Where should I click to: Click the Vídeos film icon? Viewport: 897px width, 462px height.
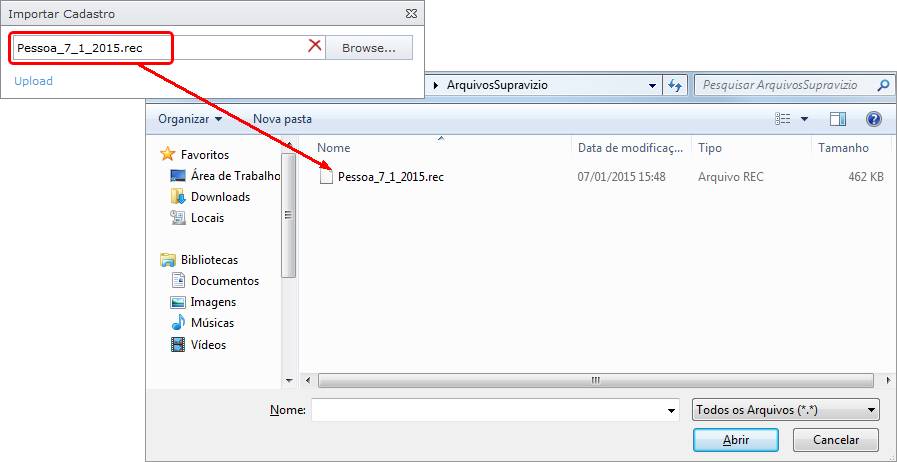[178, 344]
